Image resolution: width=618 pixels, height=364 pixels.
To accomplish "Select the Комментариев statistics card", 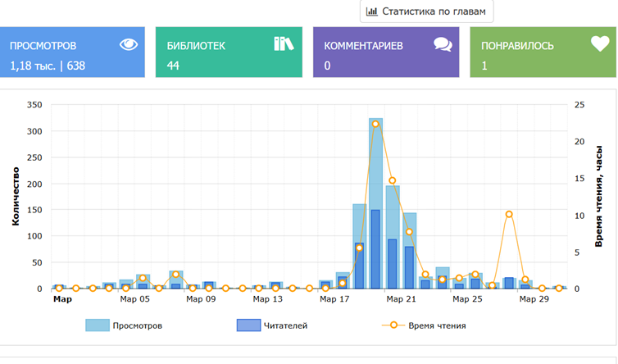I will (386, 52).
